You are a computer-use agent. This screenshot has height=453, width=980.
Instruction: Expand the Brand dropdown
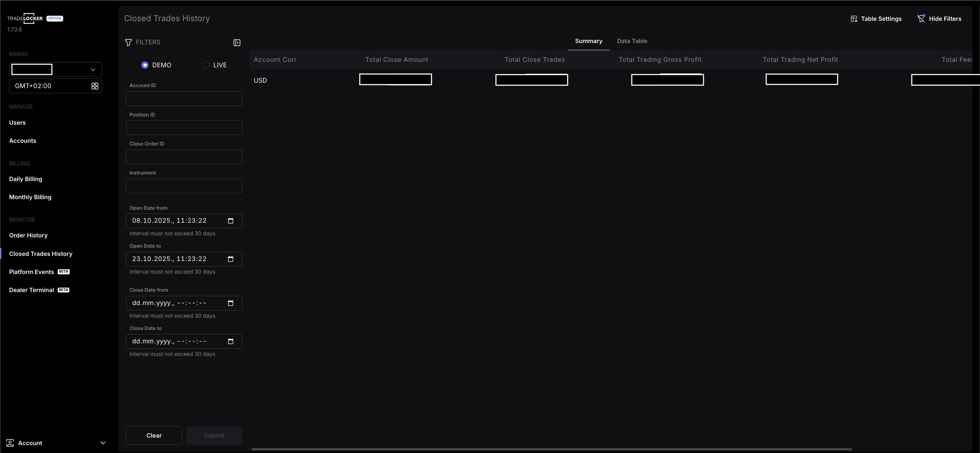point(93,70)
